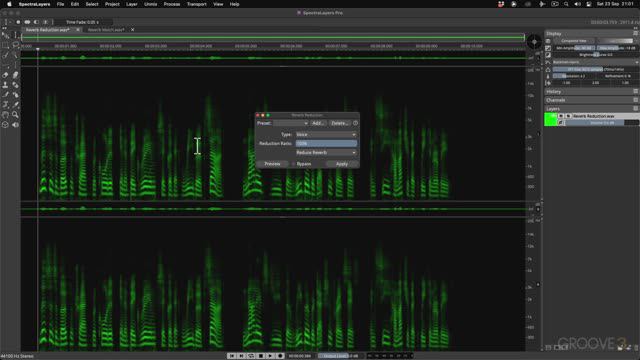This screenshot has width=640, height=360.
Task: Open the Transport menu
Action: click(x=197, y=4)
